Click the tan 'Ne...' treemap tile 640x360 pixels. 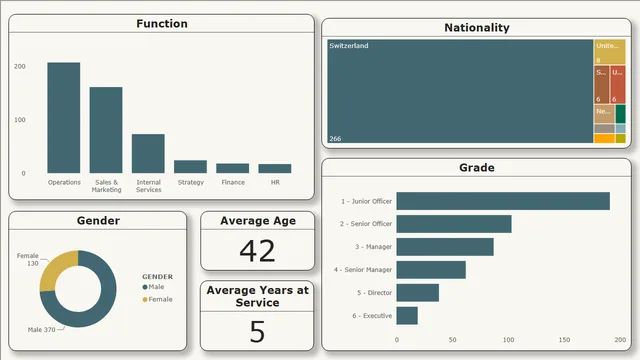tap(604, 114)
